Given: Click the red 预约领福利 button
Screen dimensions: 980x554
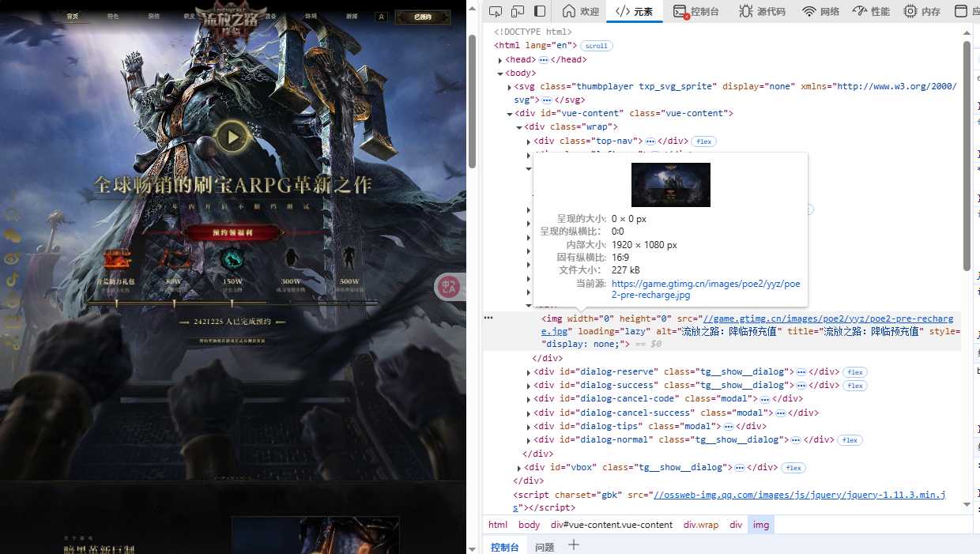Looking at the screenshot, I should pos(232,232).
